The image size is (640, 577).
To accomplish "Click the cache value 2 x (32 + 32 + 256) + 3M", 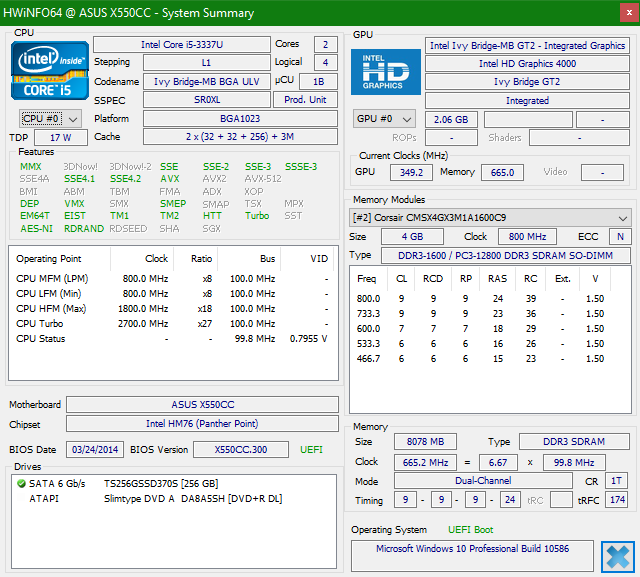I will (x=240, y=137).
